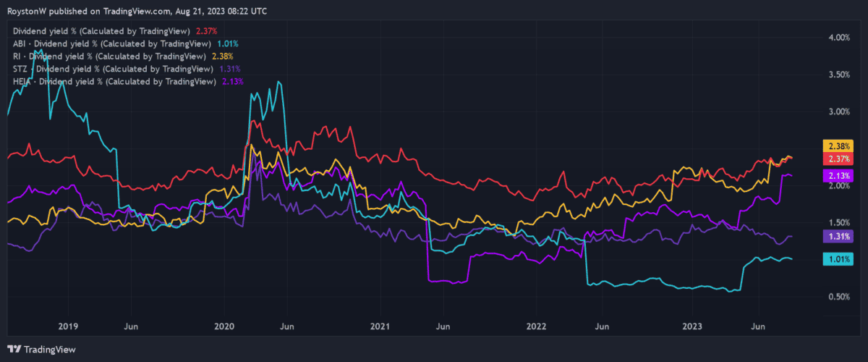This screenshot has width=868, height=362.
Task: Select the red 2.37% price tag
Action: (838, 158)
